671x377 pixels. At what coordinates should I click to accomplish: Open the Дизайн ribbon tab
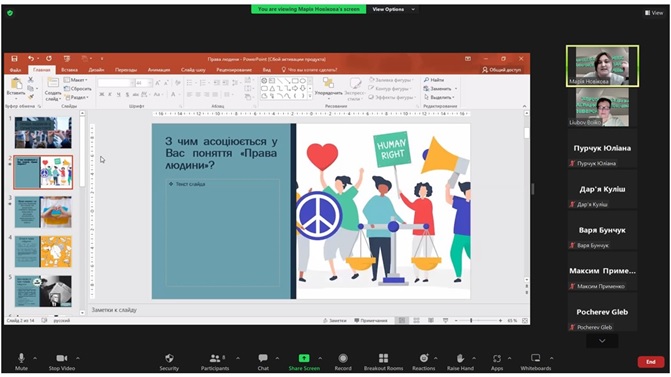coord(96,70)
